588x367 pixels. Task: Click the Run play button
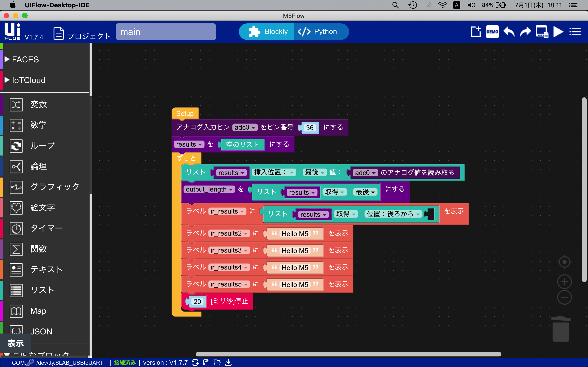click(558, 32)
